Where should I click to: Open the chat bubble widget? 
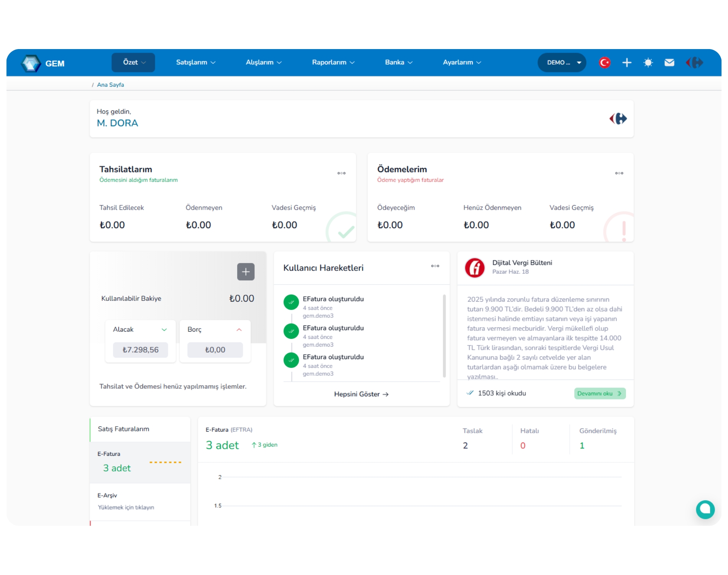coord(705,509)
